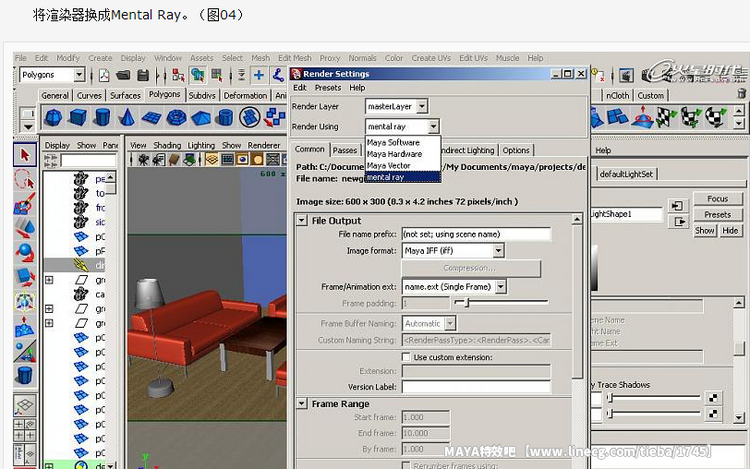This screenshot has width=750, height=469.
Task: Click the Show button in attribute editor
Action: (x=705, y=230)
